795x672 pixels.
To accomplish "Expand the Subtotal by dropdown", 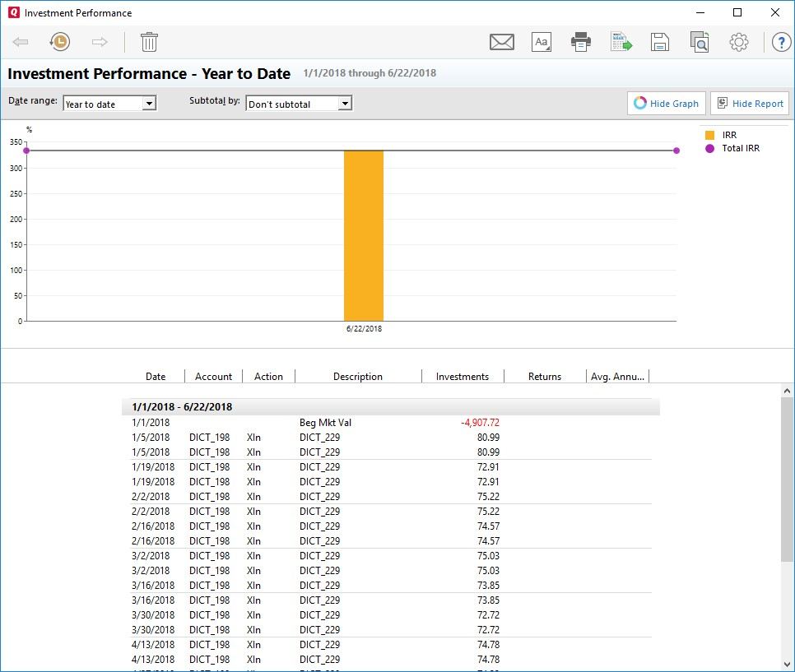I will 299,104.
